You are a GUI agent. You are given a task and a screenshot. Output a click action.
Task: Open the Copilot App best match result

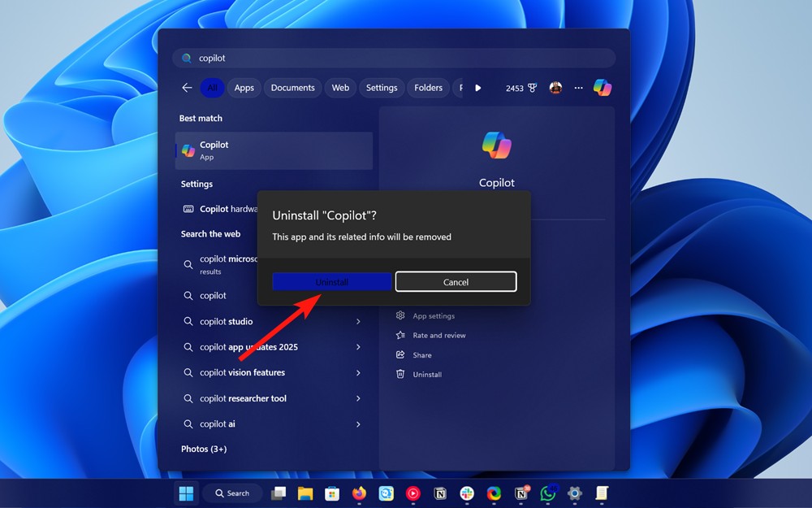coord(274,150)
